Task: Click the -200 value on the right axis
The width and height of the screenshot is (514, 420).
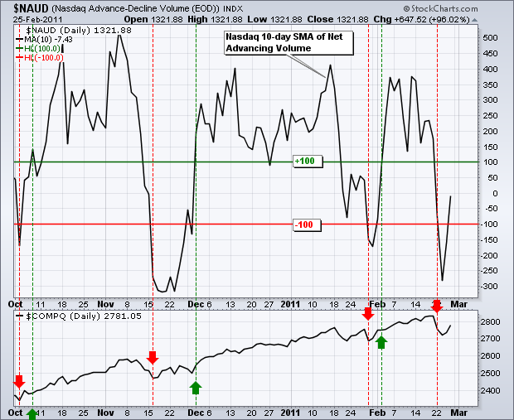Action: pos(488,255)
